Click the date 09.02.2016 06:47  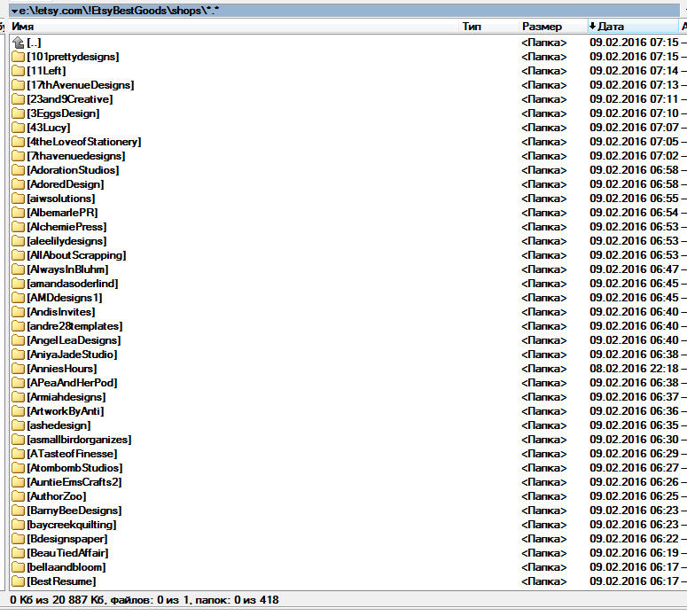pyautogui.click(x=634, y=269)
